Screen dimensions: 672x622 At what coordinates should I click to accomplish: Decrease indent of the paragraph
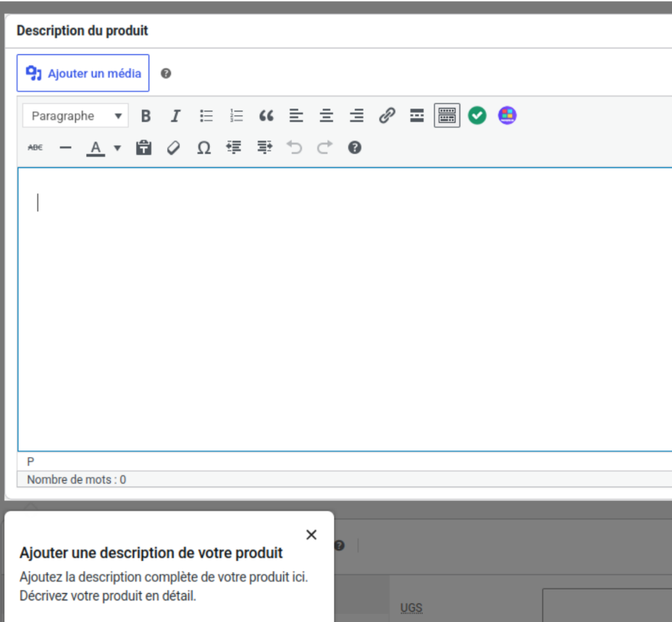coord(234,148)
